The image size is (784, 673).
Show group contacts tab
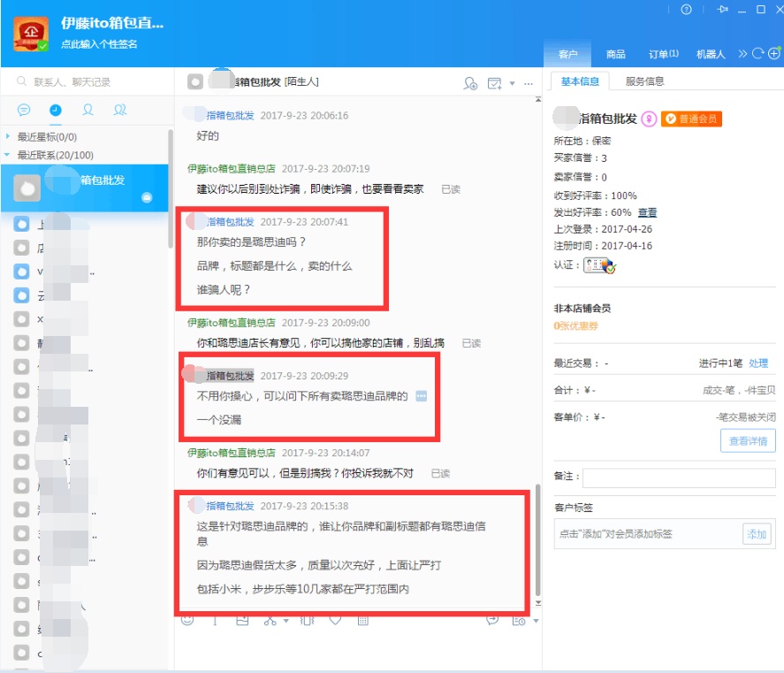[x=120, y=110]
